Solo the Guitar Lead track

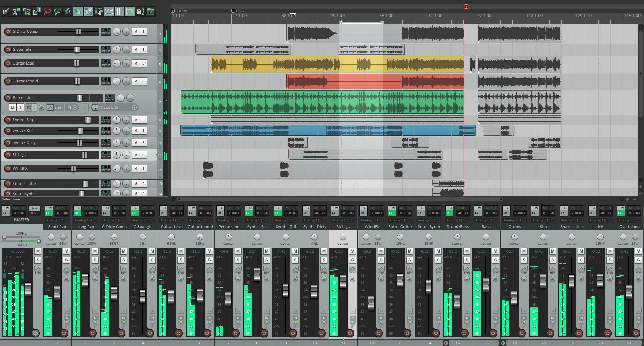pos(143,63)
